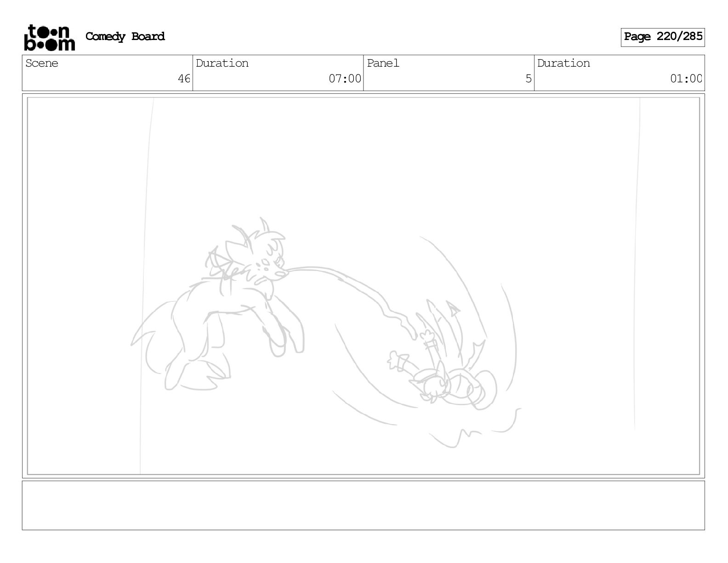Click the Duration label next to Scene

222,63
